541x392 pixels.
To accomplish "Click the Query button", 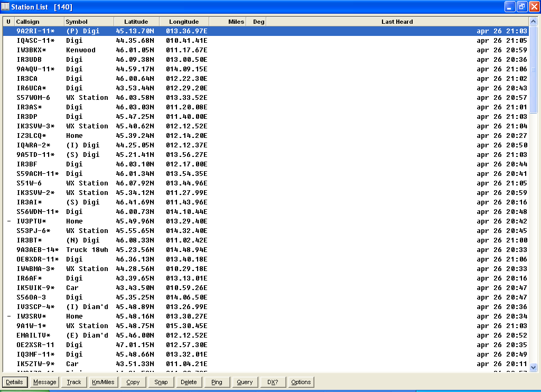I will point(245,382).
